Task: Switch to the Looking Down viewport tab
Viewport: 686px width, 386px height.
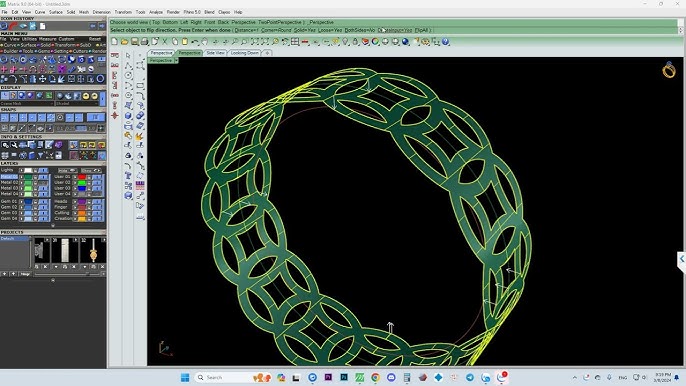Action: click(245, 53)
